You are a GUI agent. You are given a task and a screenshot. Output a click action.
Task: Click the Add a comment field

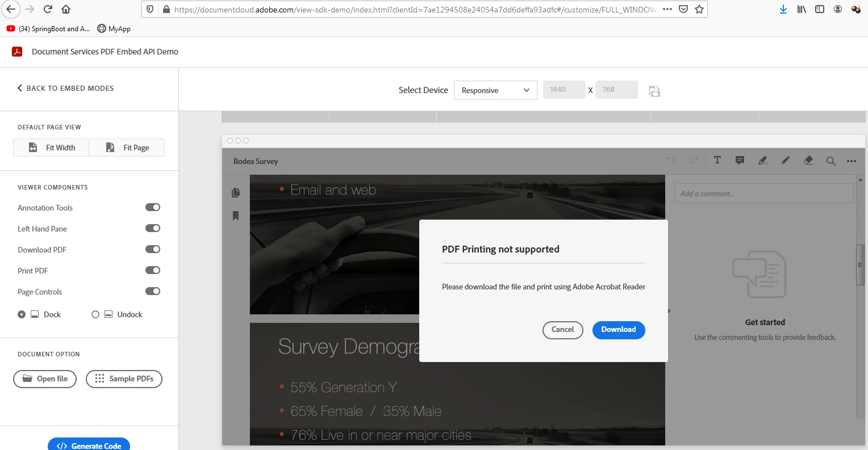pyautogui.click(x=764, y=194)
